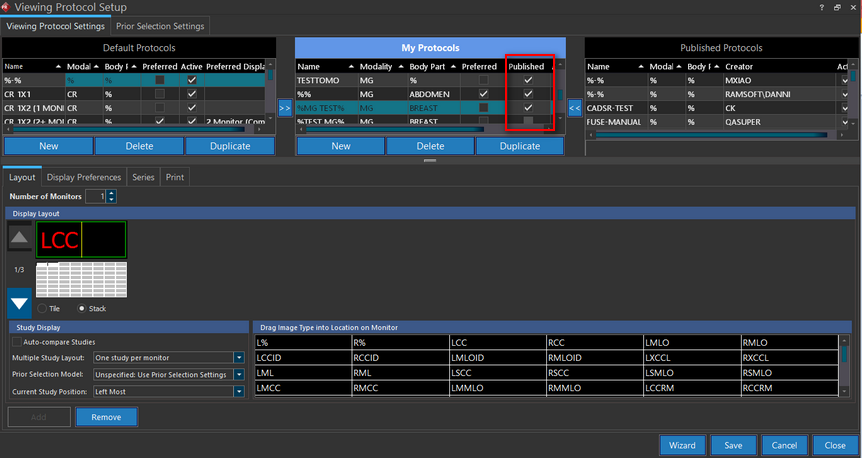The height and width of the screenshot is (458, 862).
Task: Toggle Published checkbox for TESTTOMO protocol
Action: 528,80
